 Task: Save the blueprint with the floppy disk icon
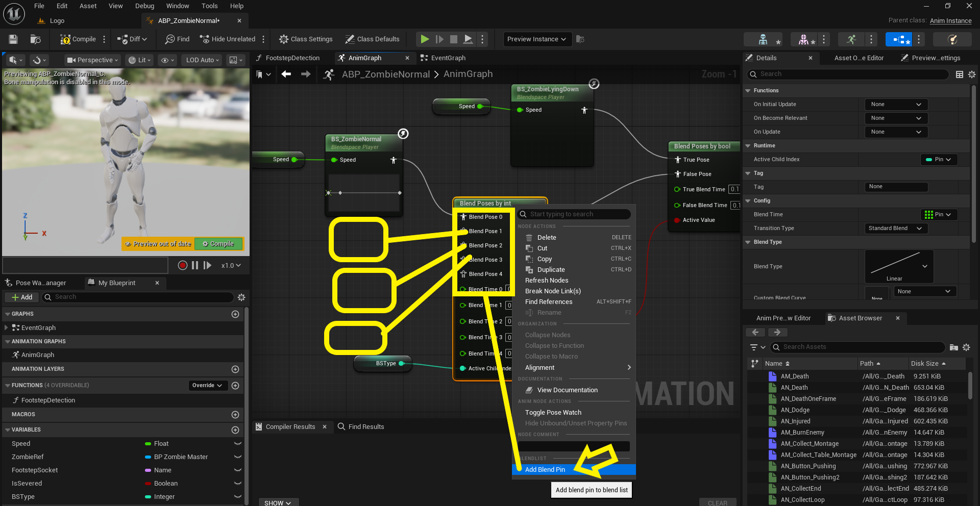tap(13, 39)
